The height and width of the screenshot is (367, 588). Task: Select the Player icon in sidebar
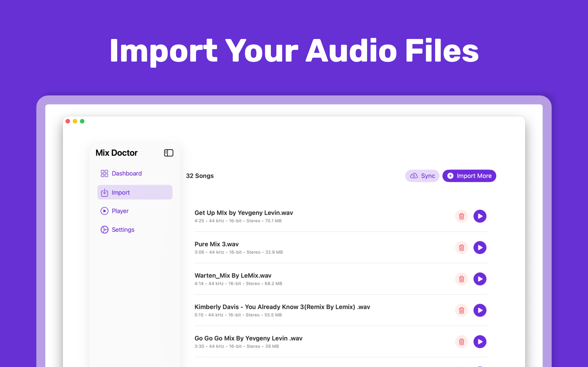pyautogui.click(x=105, y=211)
